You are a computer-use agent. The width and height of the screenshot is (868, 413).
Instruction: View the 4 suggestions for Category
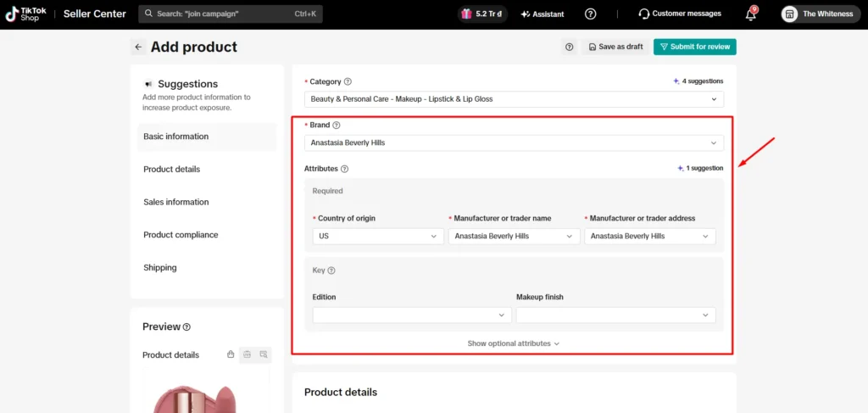pos(698,81)
